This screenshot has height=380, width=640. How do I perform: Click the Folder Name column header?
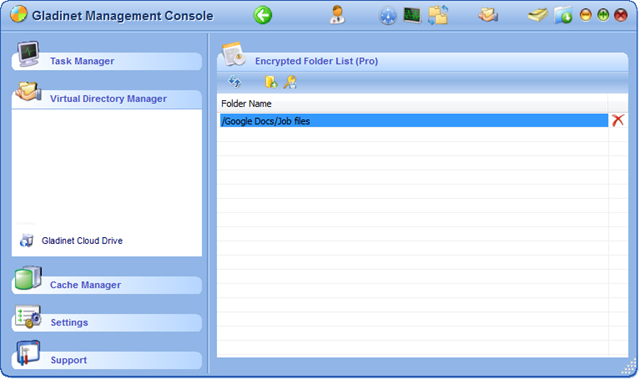[x=413, y=104]
